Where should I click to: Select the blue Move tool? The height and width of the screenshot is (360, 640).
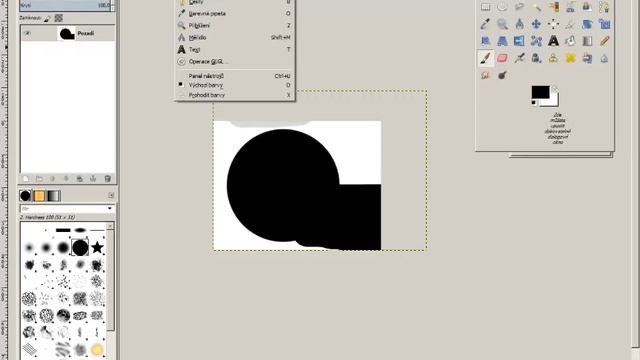tap(536, 24)
